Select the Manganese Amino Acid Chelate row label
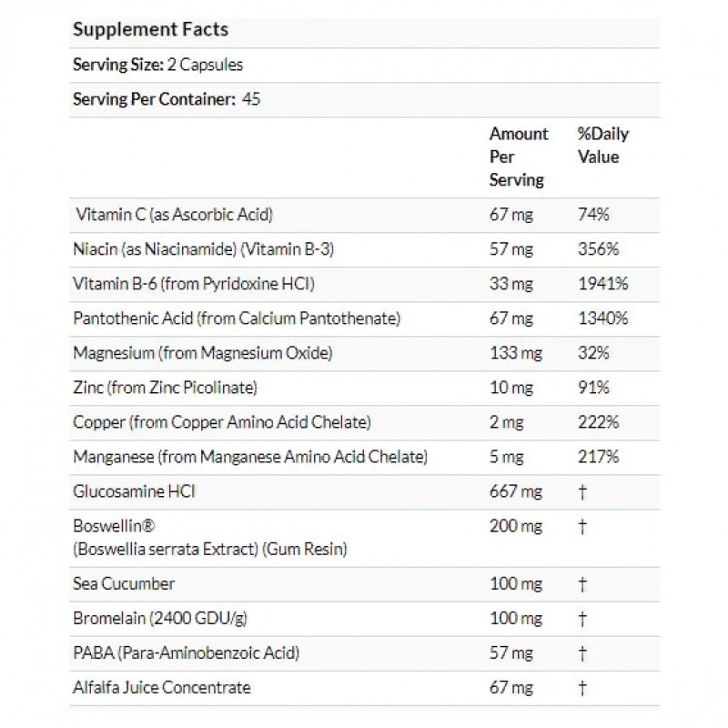Viewport: 728px width, 728px height. [250, 455]
